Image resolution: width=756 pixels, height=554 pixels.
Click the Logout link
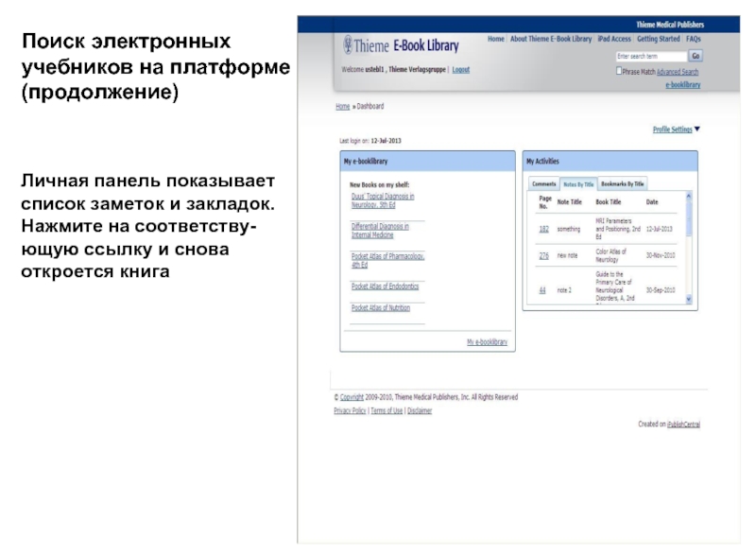tap(460, 69)
